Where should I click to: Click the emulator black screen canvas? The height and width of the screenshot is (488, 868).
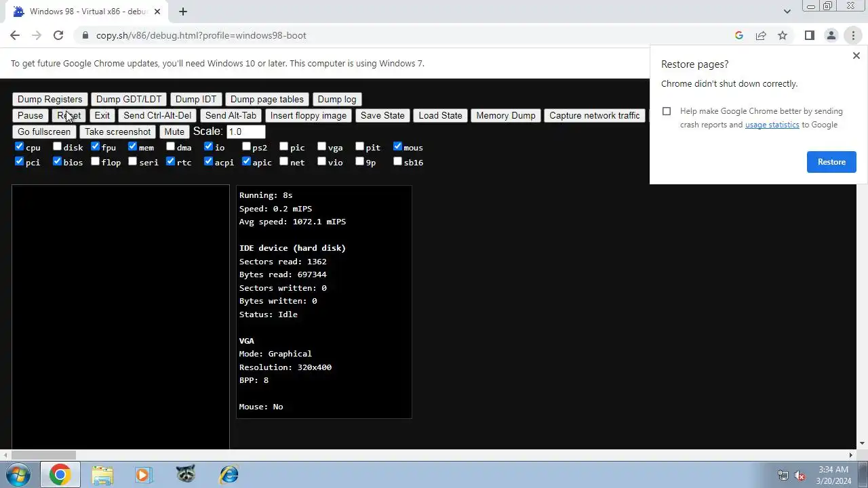point(121,317)
